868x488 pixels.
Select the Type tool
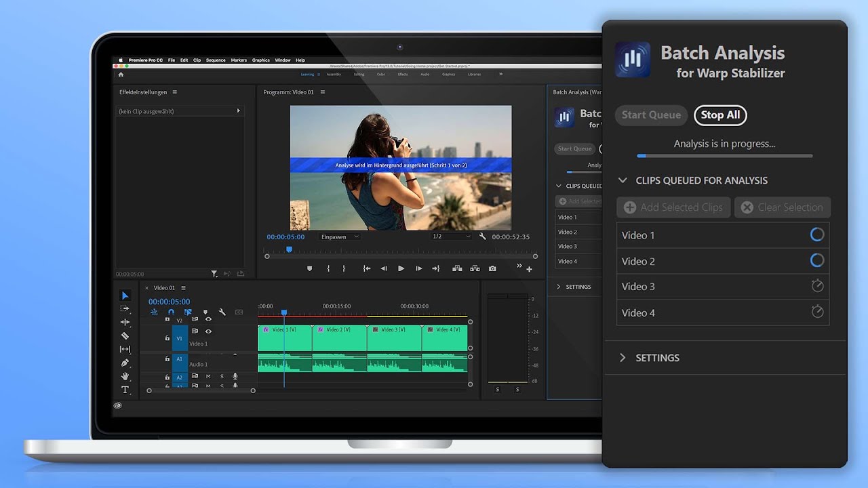coord(125,390)
